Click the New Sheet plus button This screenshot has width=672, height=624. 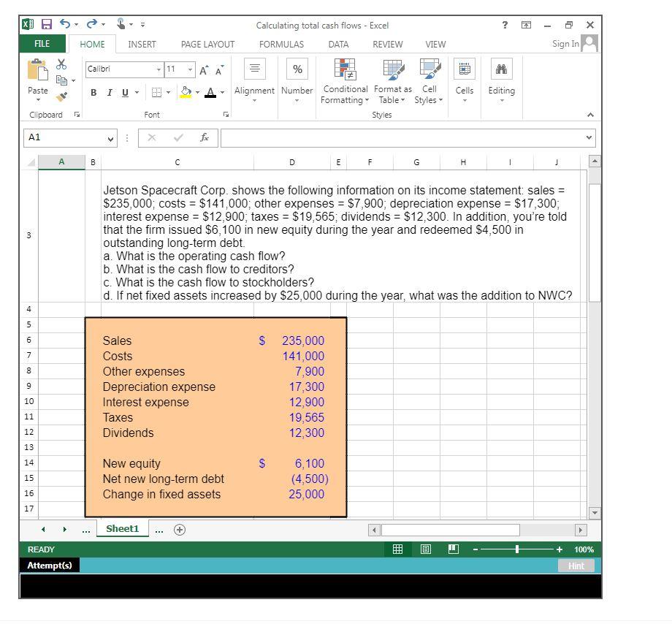(x=179, y=528)
